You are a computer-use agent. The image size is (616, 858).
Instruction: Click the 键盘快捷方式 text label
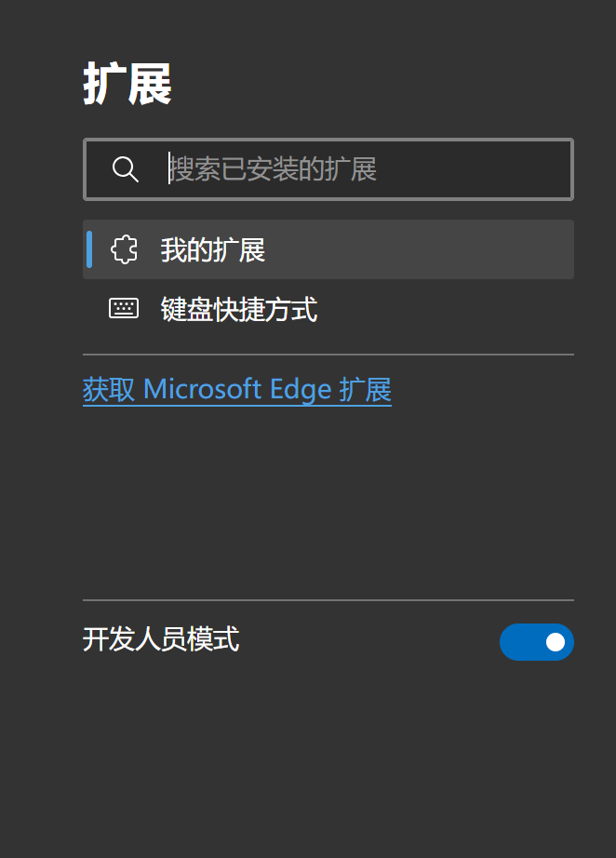pos(239,309)
